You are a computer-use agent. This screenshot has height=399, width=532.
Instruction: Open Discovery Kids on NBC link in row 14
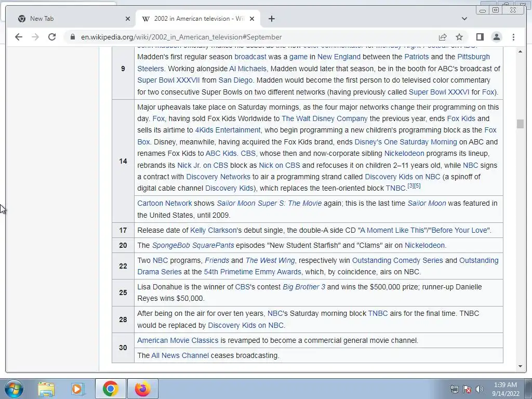pos(403,177)
